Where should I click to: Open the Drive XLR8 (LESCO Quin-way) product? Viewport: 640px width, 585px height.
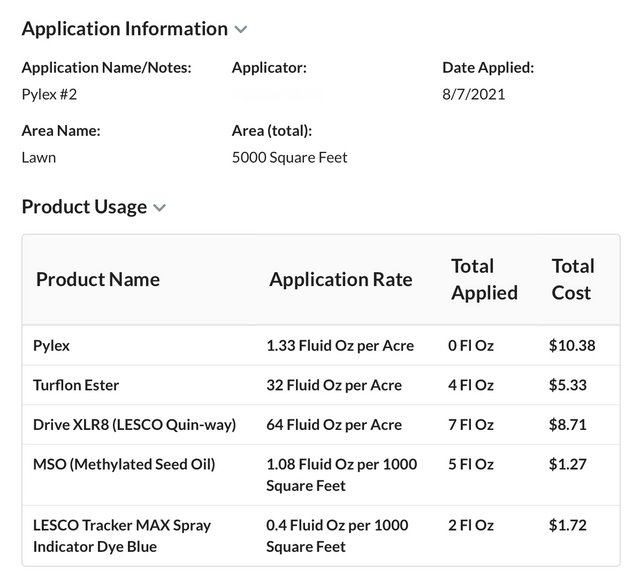coord(134,425)
